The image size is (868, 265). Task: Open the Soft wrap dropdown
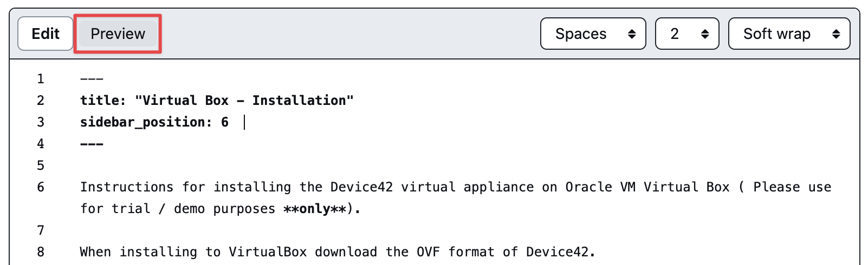pyautogui.click(x=788, y=34)
